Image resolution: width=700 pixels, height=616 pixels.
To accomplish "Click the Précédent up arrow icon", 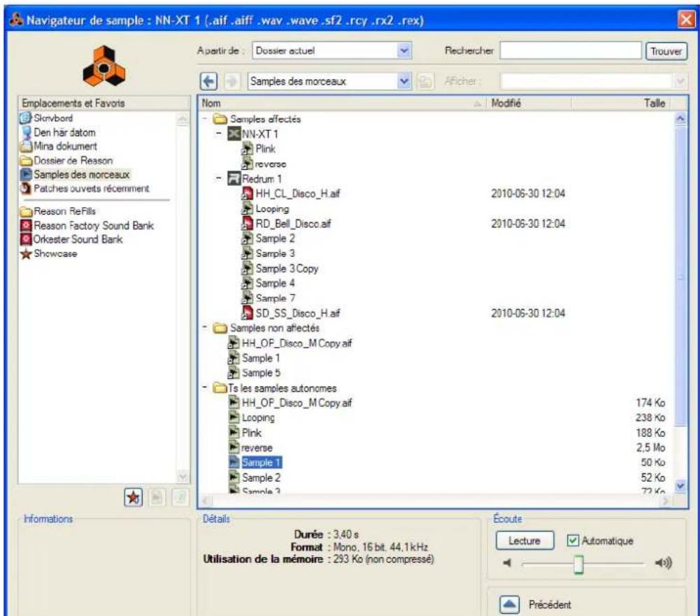I will [510, 603].
